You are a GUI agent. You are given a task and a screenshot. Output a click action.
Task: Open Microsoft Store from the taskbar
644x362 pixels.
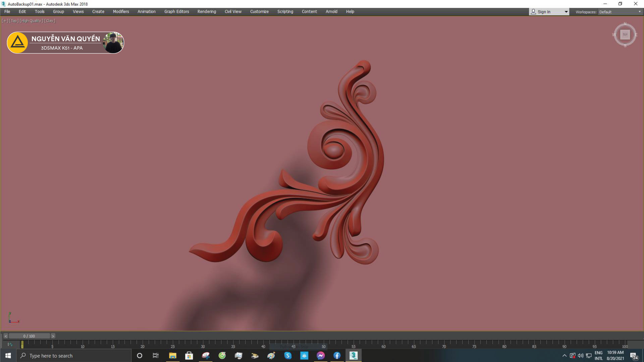(189, 356)
